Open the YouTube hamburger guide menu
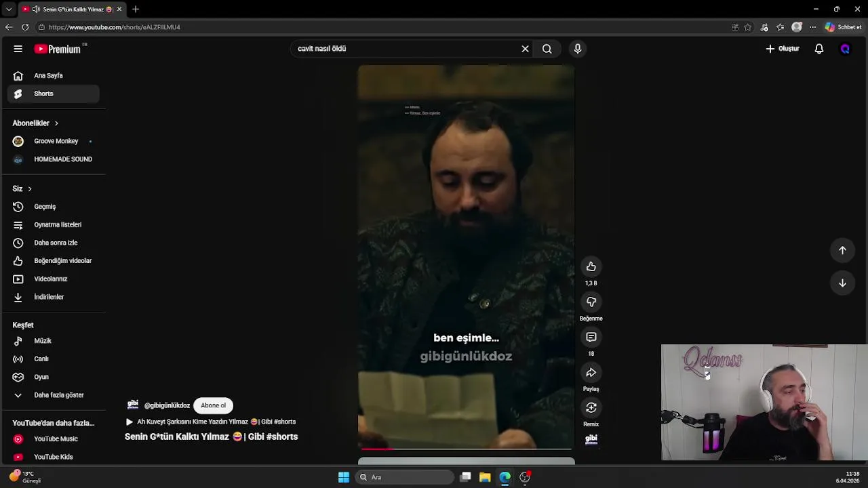 pos(18,49)
